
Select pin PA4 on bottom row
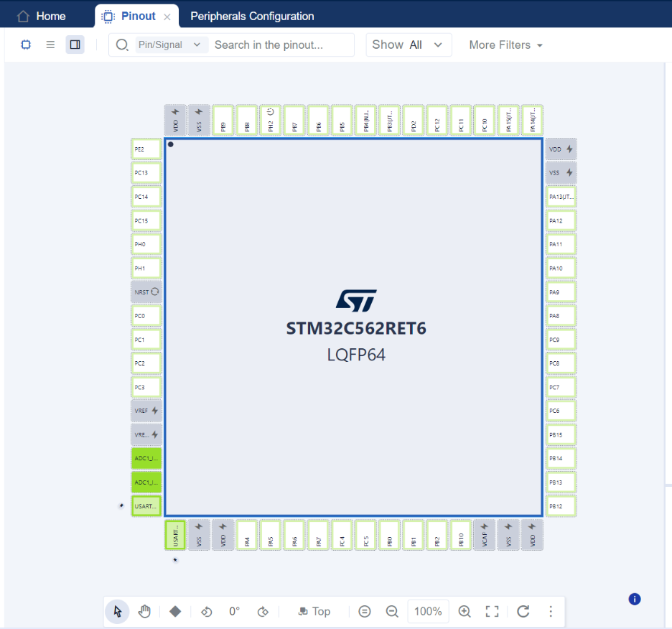(x=247, y=535)
